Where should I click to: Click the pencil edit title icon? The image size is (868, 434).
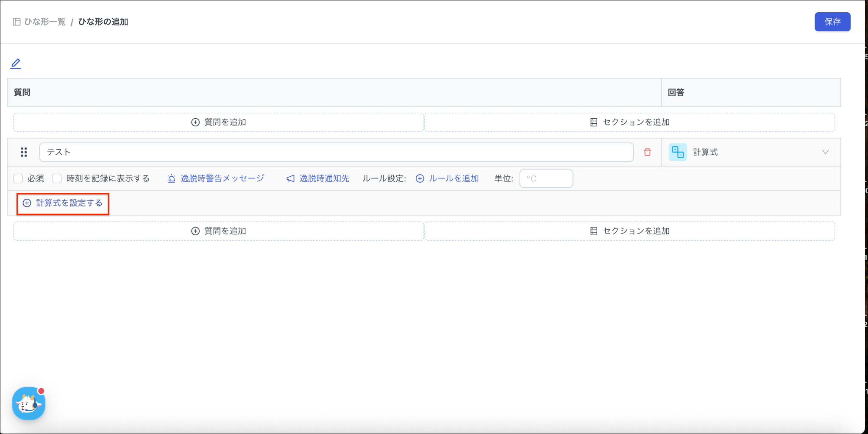[x=16, y=64]
